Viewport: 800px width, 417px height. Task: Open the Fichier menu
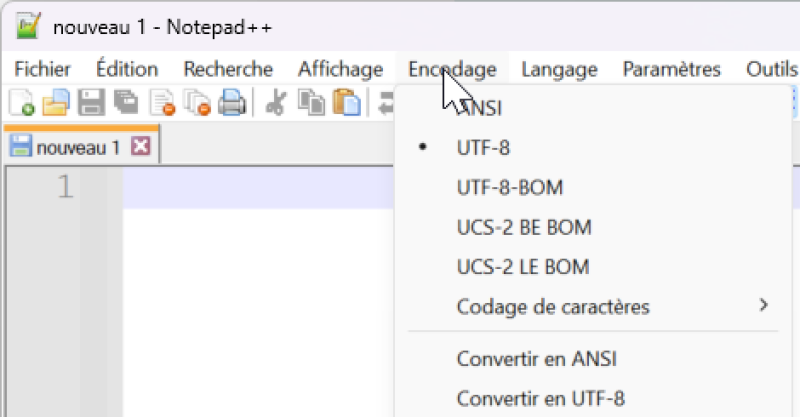42,69
